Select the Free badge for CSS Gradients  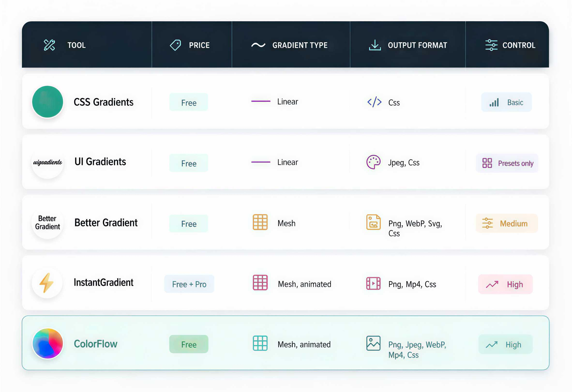coord(188,102)
